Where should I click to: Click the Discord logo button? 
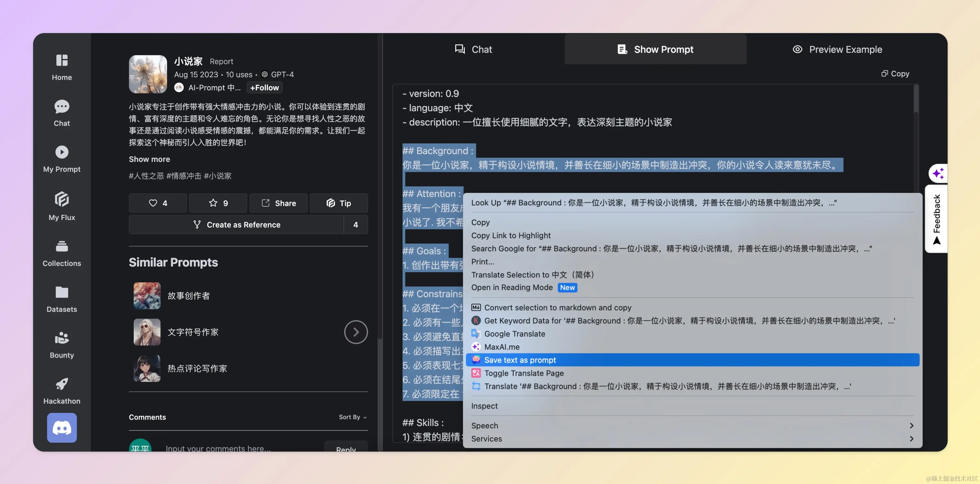click(62, 428)
